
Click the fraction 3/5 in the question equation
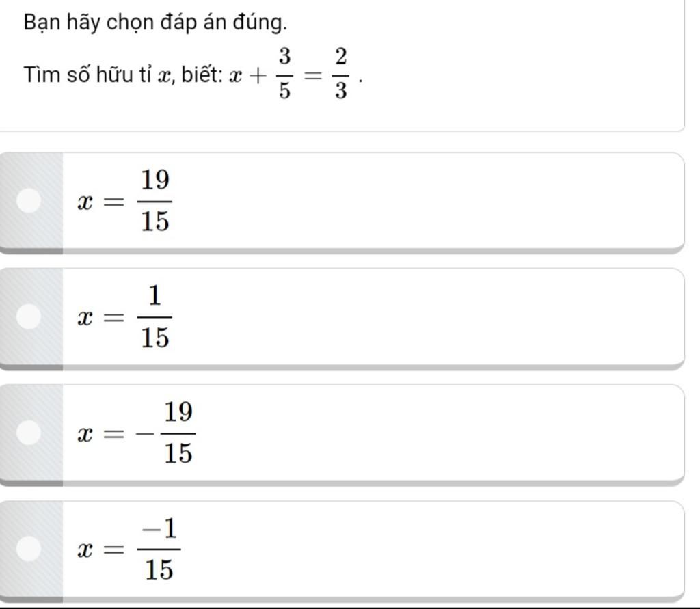pyautogui.click(x=285, y=74)
